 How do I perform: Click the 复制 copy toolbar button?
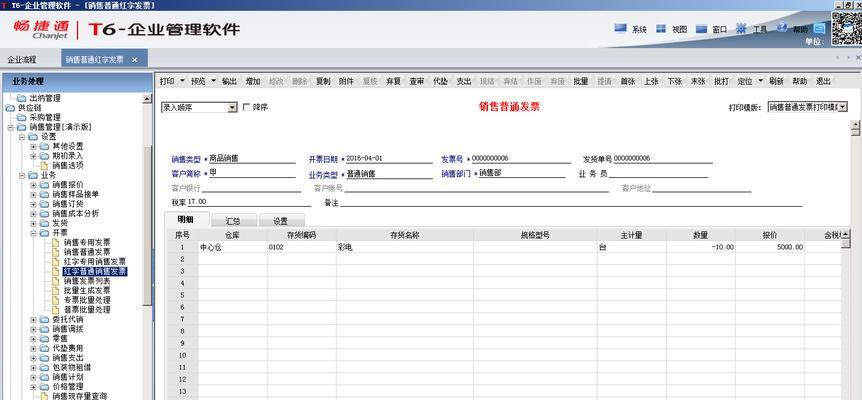click(323, 81)
